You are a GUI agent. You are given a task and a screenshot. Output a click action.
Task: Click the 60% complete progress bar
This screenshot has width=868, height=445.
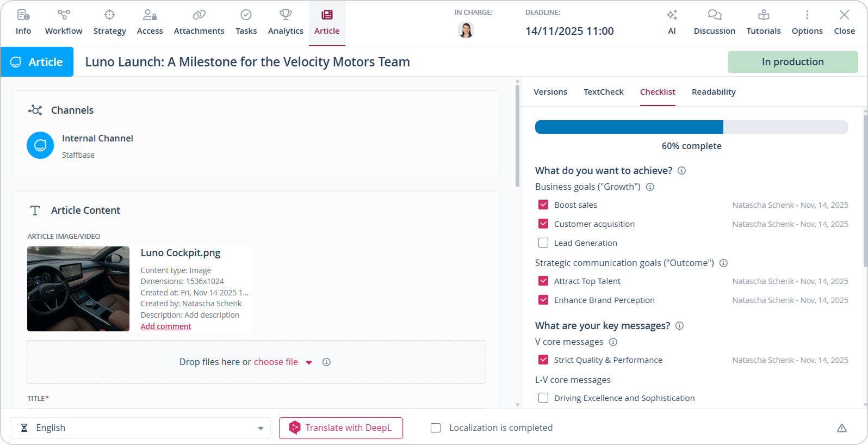coord(691,127)
